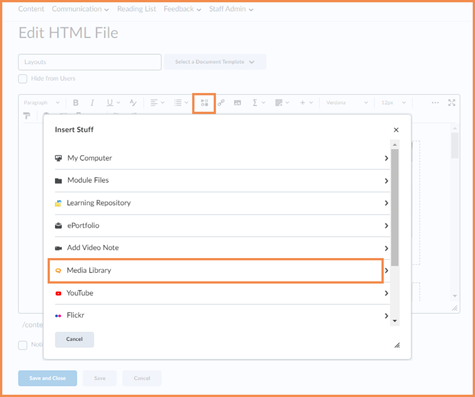475x397 pixels.
Task: Open the Feedback menu
Action: tap(182, 9)
